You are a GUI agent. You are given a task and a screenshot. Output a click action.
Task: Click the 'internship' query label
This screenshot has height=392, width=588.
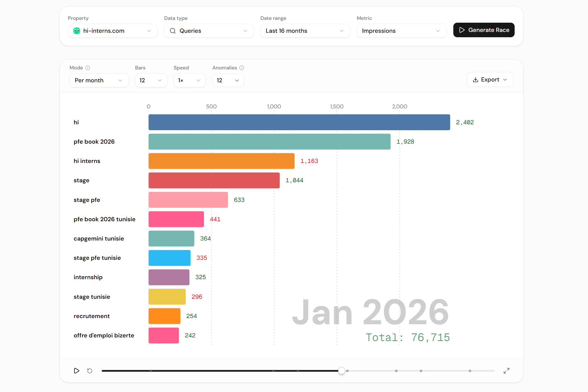point(88,277)
